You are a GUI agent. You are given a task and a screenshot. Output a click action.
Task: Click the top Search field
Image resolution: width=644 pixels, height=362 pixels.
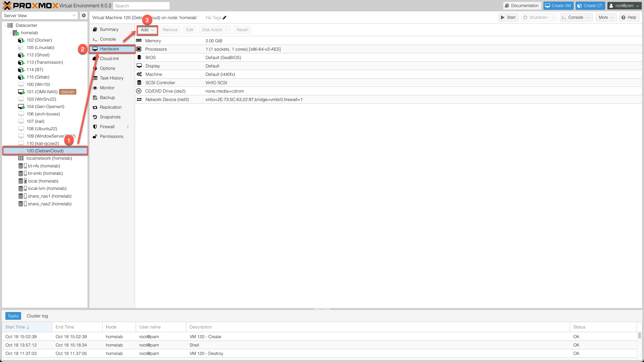[141, 6]
